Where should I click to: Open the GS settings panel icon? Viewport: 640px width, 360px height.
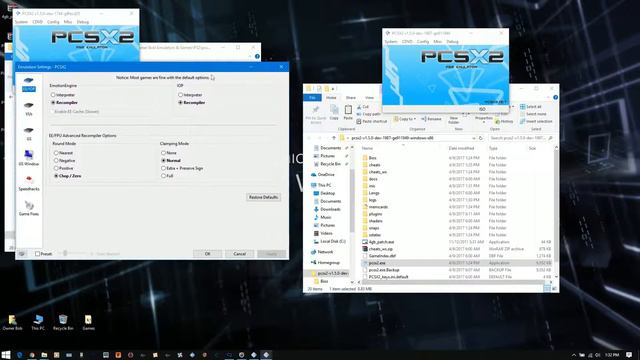point(29,133)
